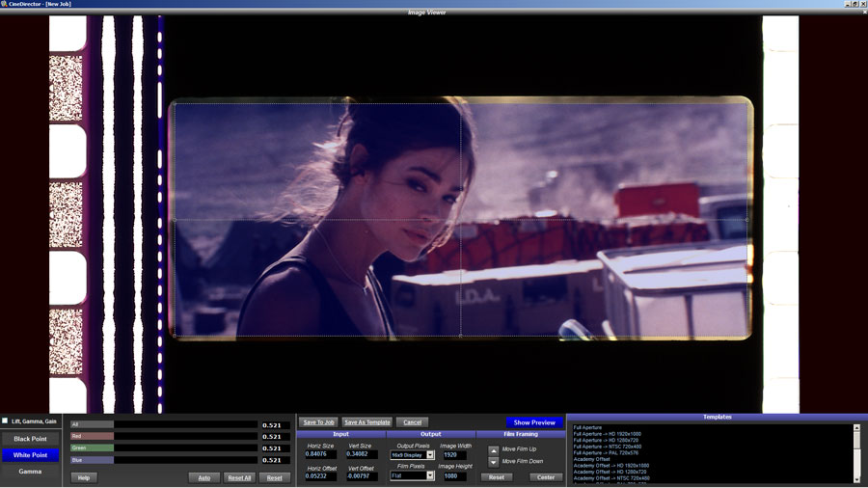Open the Output Pixels dropdown

pyautogui.click(x=430, y=455)
